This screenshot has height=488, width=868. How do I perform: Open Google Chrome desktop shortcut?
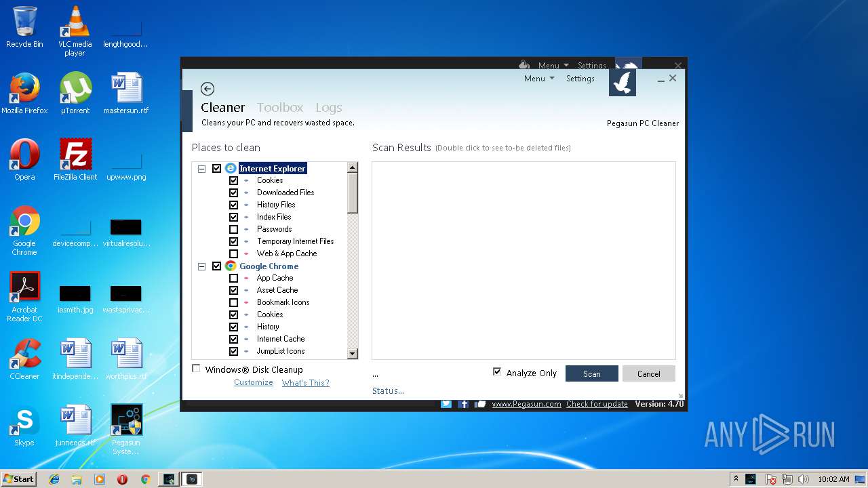(24, 230)
